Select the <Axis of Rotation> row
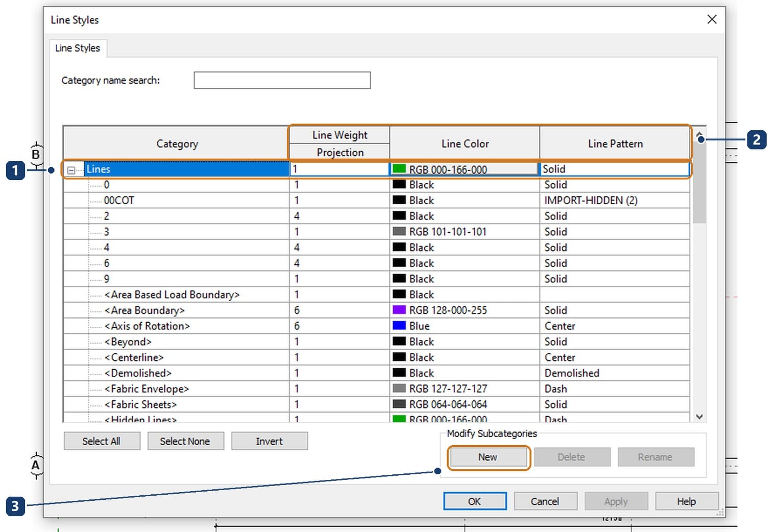776x532 pixels. point(147,326)
